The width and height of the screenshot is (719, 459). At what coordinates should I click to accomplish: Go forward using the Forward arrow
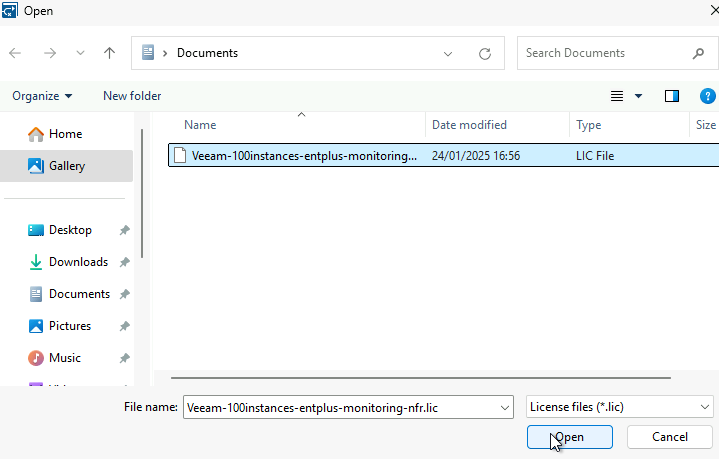[x=50, y=53]
